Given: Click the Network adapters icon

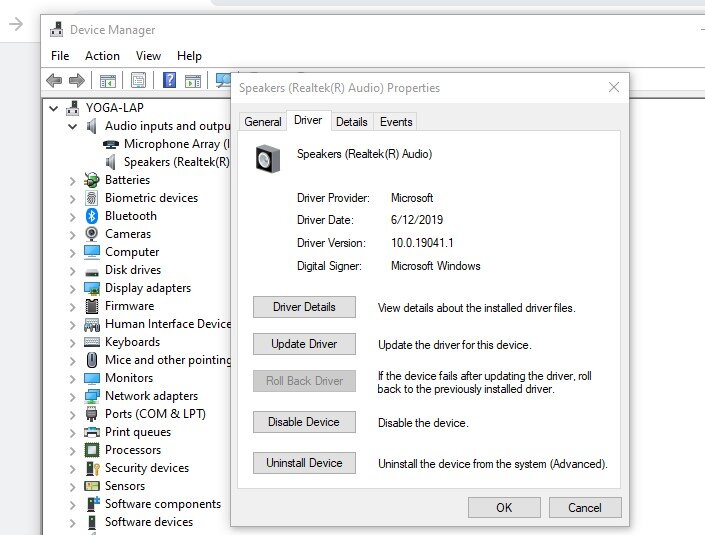Looking at the screenshot, I should point(92,396).
